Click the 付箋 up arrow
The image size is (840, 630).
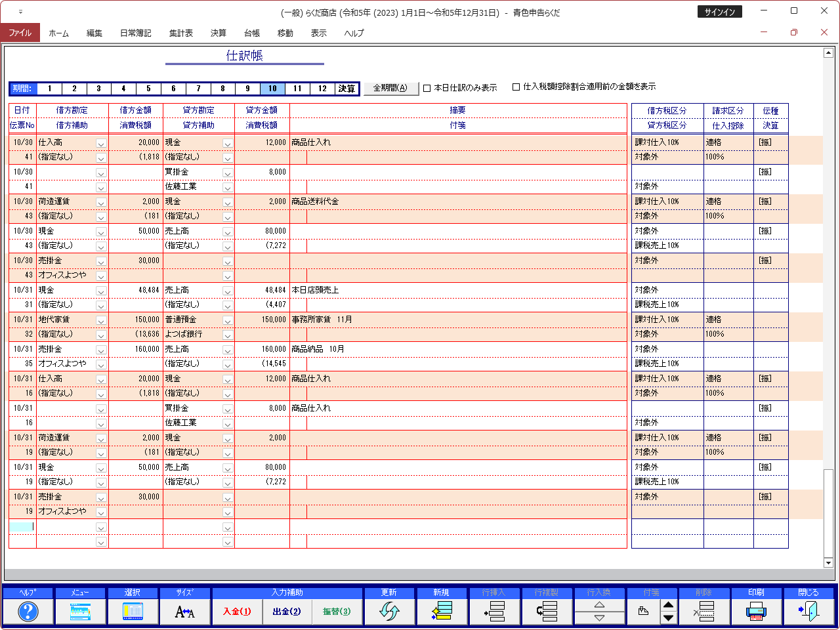[668, 605]
